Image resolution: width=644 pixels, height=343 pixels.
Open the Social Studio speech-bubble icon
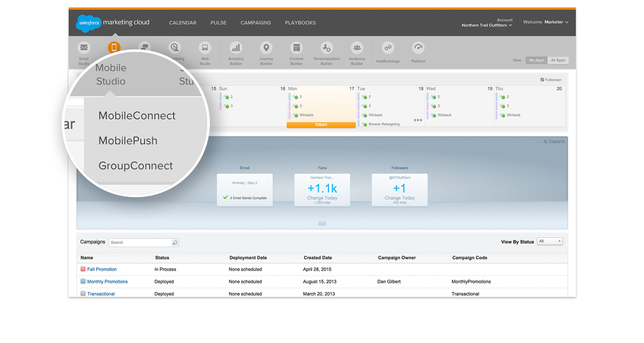pyautogui.click(x=144, y=47)
